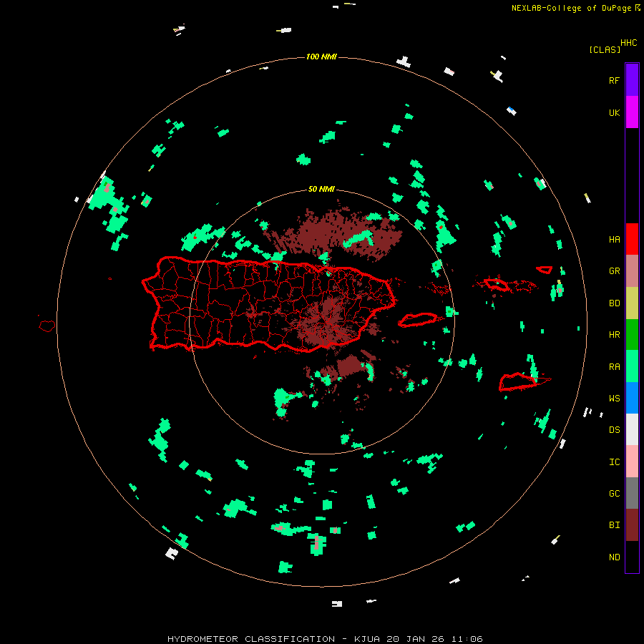Image resolution: width=644 pixels, height=644 pixels.
Task: Click the RF legend label
Action: [614, 80]
